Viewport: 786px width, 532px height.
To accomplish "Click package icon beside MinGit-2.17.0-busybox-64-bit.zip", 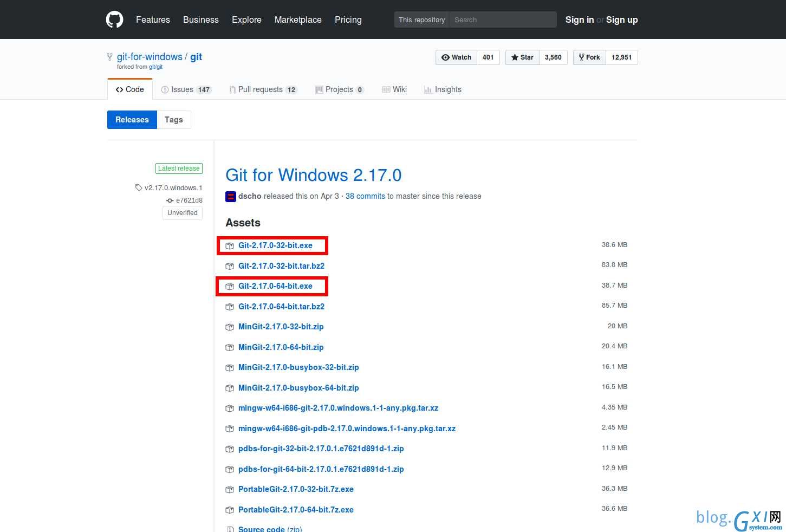I will 230,388.
